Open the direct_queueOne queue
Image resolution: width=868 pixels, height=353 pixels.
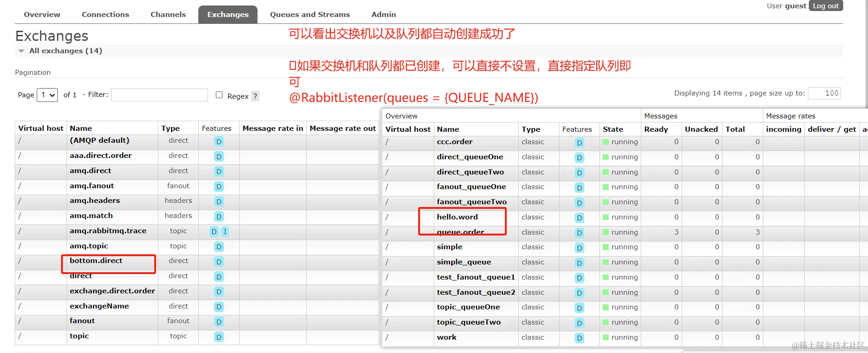470,157
